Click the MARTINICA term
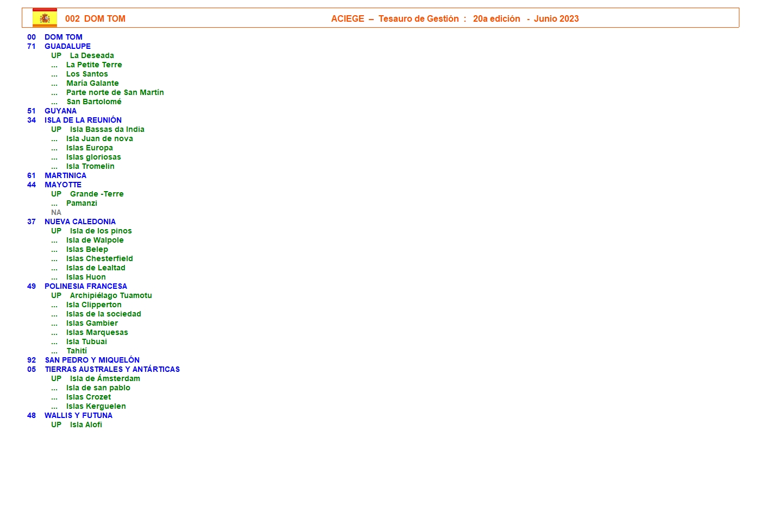 tap(65, 175)
